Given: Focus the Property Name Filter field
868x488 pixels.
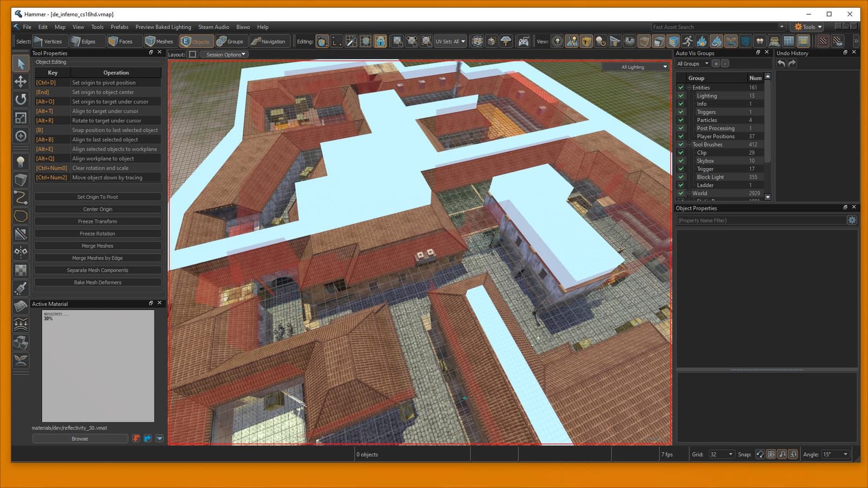Looking at the screenshot, I should (x=761, y=220).
